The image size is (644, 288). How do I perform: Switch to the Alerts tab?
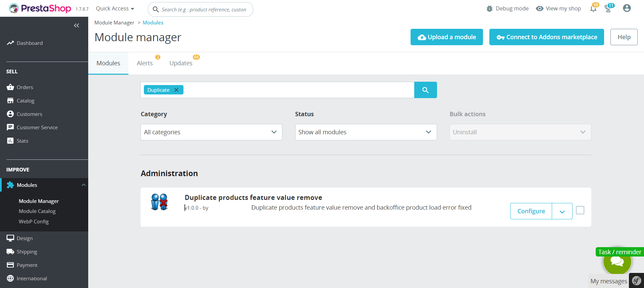coord(145,63)
